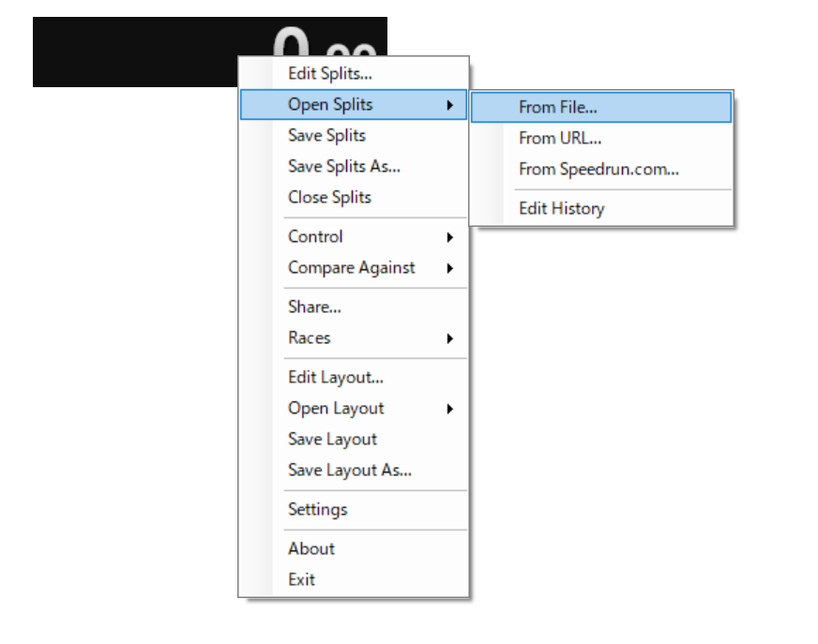Open the Share... dialog entry

[353, 307]
